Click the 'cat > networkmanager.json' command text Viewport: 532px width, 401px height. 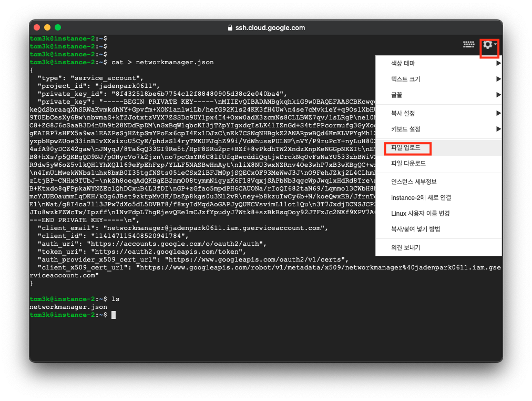coord(162,62)
